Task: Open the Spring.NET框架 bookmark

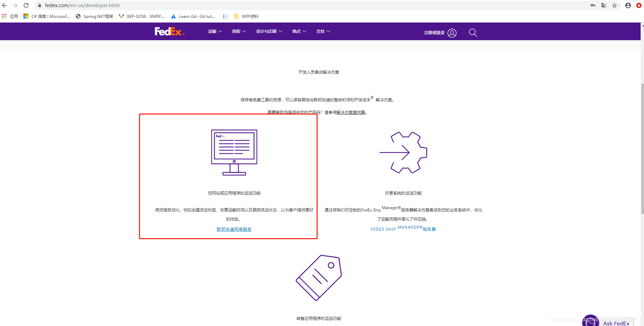Action: pyautogui.click(x=94, y=16)
